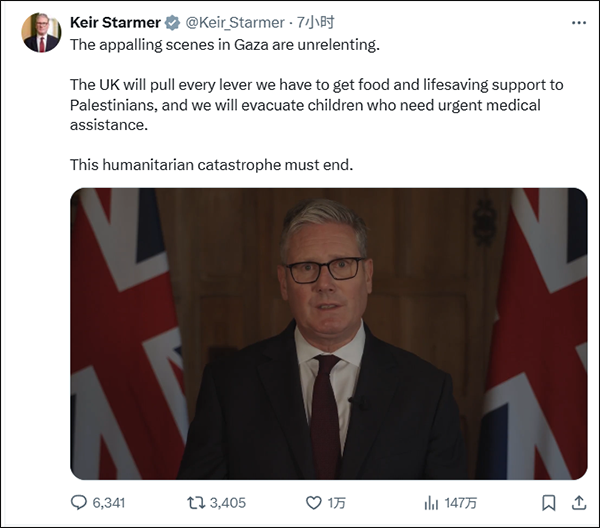
Task: Click the retweet arrows icon
Action: coord(195,502)
